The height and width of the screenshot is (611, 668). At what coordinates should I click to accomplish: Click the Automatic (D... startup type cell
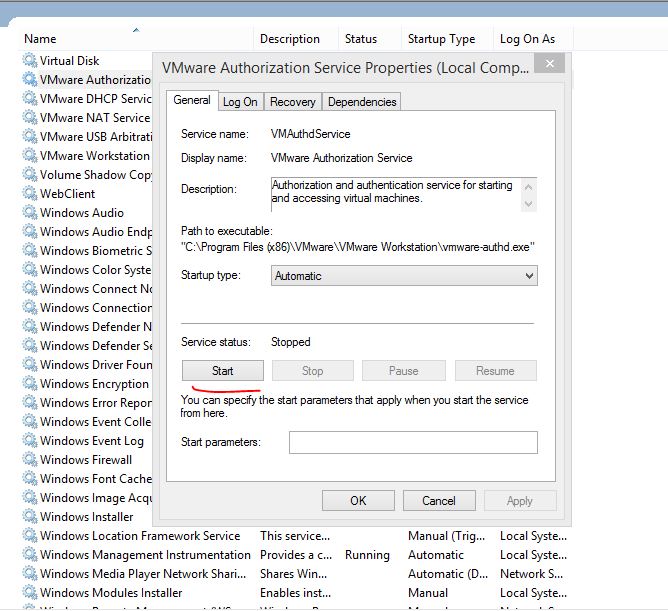point(448,574)
